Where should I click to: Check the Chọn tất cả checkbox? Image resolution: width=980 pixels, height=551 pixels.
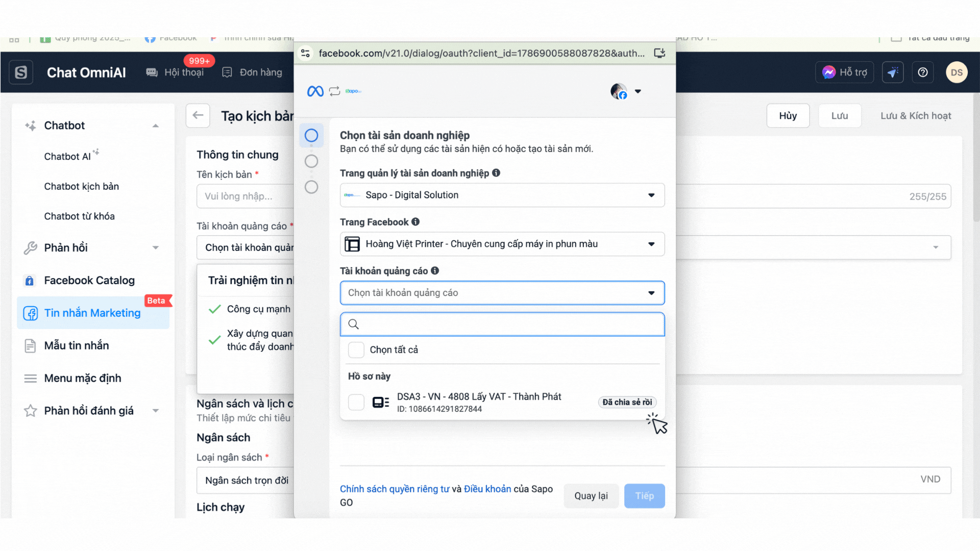(x=356, y=350)
